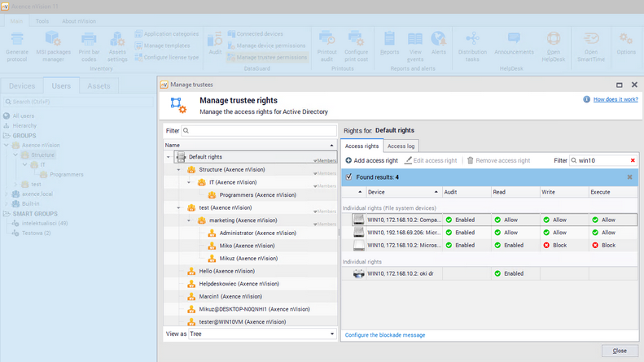This screenshot has width=644, height=362.
Task: Switch to the Access log tab
Action: coord(400,146)
